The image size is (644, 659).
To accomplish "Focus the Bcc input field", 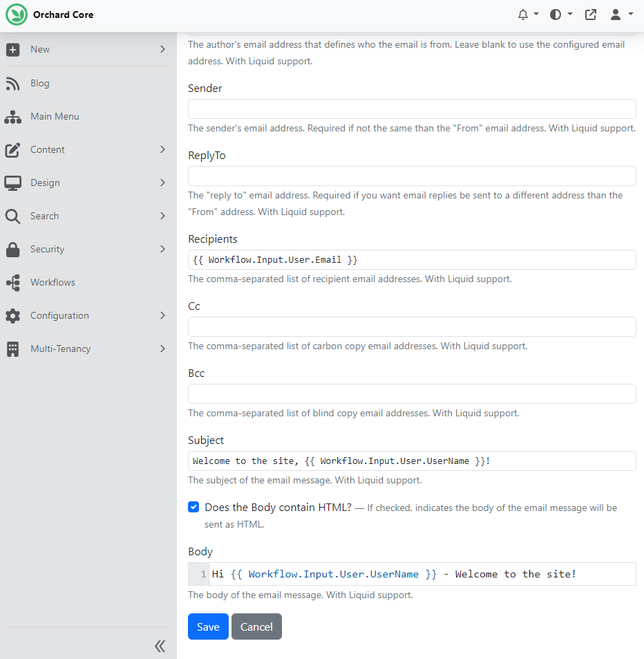I will 412,393.
